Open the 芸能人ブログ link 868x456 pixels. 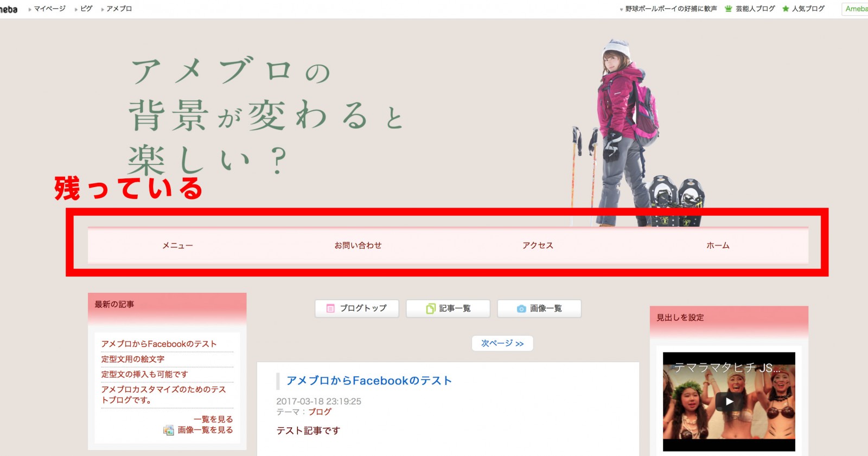755,9
